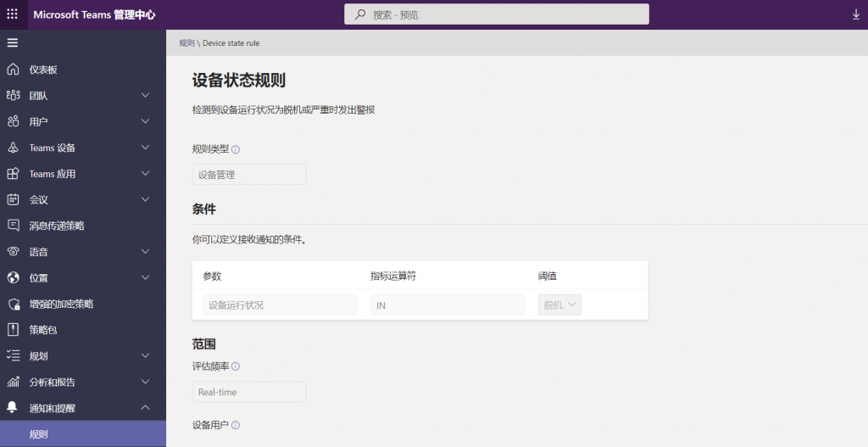Expand the 团队 menu chevron
The width and height of the screenshot is (868, 447).
pos(146,95)
